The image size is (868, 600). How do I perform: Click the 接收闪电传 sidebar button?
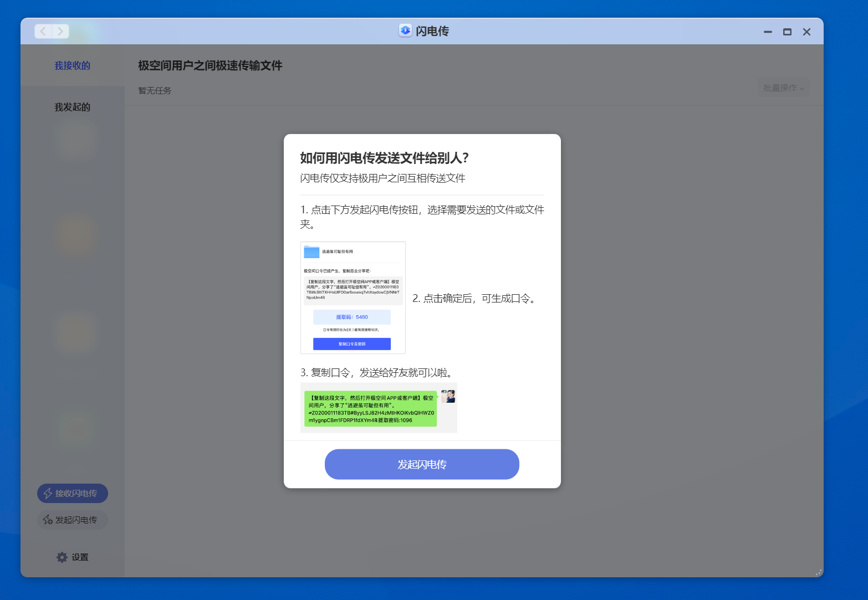coord(72,493)
